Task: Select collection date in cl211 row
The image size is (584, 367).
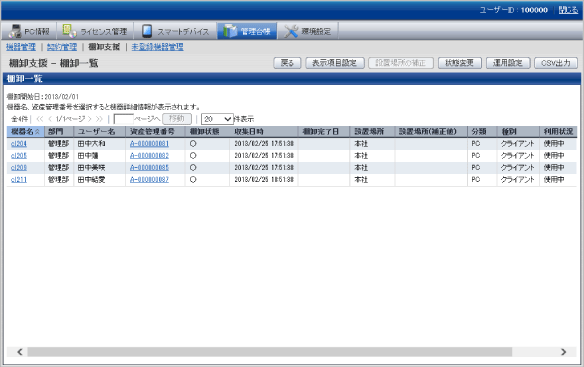Action: pyautogui.click(x=264, y=180)
